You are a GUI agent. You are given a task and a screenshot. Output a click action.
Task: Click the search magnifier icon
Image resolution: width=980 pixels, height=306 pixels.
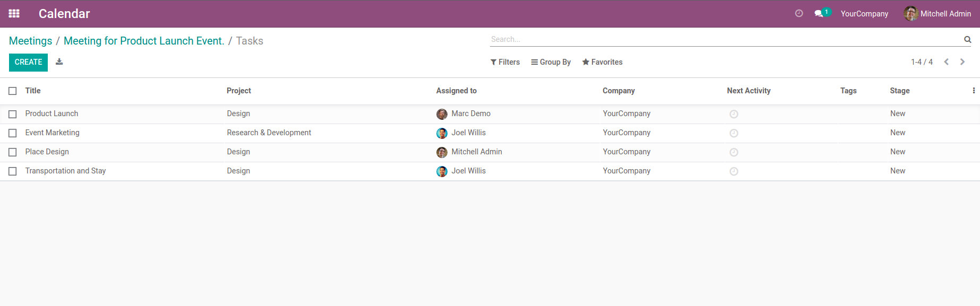(x=967, y=39)
